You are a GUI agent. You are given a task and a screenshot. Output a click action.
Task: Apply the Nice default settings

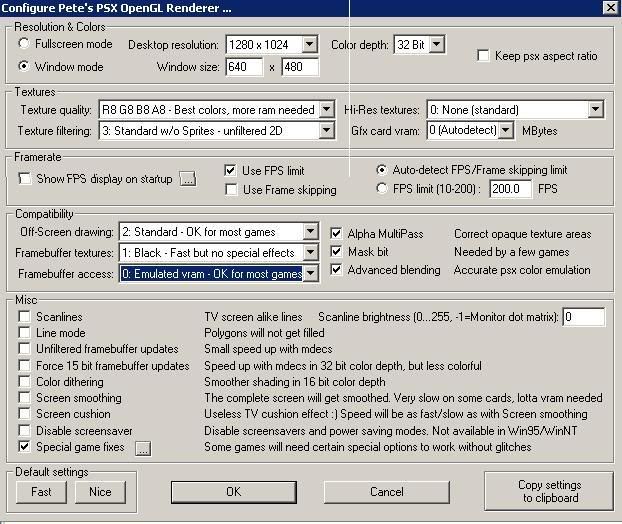pos(100,492)
